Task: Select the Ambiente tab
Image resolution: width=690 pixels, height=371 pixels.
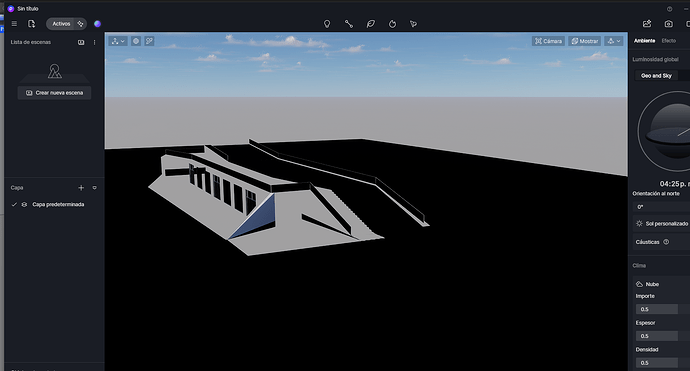Action: [x=644, y=40]
